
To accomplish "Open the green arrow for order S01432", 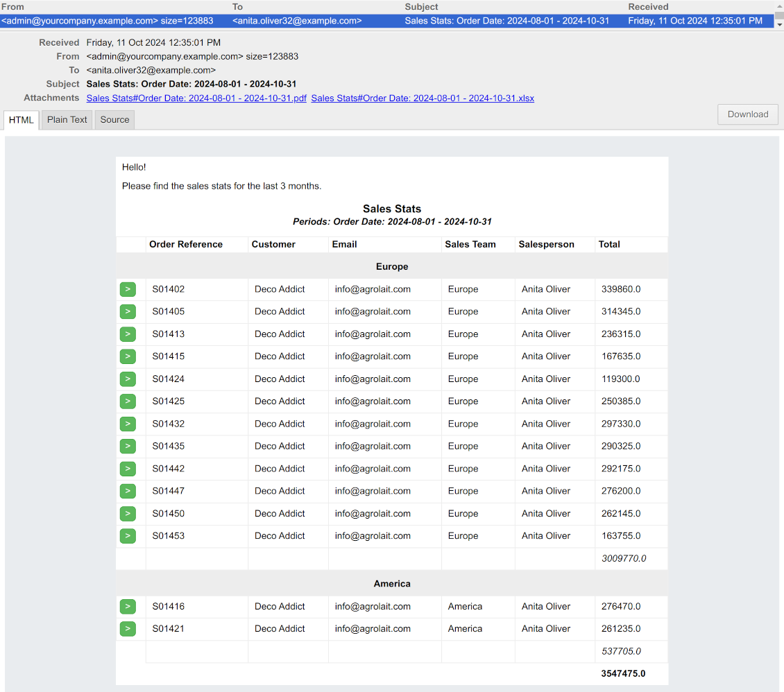I will pos(128,424).
